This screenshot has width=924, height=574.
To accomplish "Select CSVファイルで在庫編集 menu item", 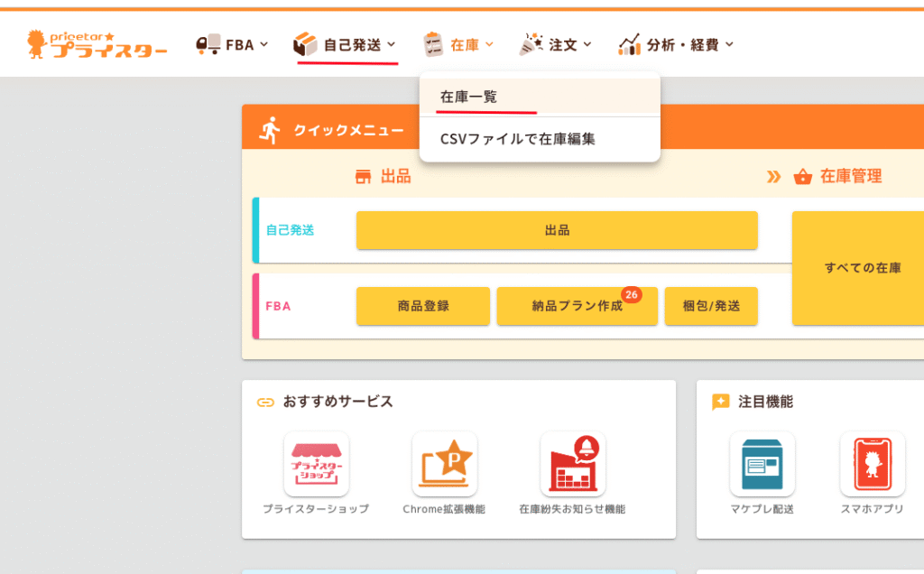I will tap(517, 140).
